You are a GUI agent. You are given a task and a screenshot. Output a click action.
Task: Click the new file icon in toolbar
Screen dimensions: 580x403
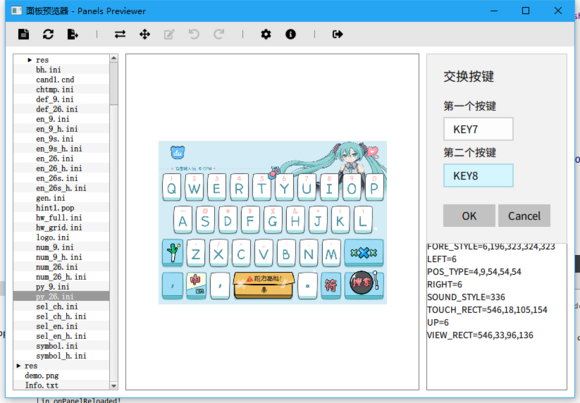tap(24, 34)
